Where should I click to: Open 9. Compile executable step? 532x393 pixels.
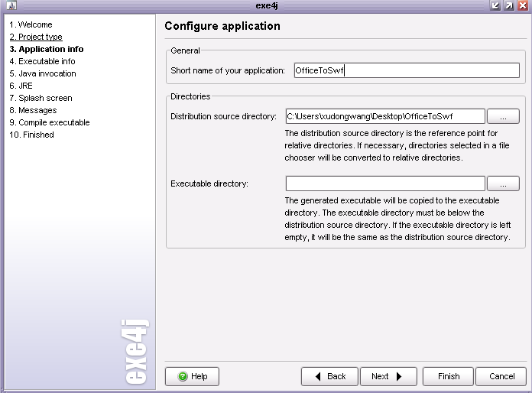point(50,122)
